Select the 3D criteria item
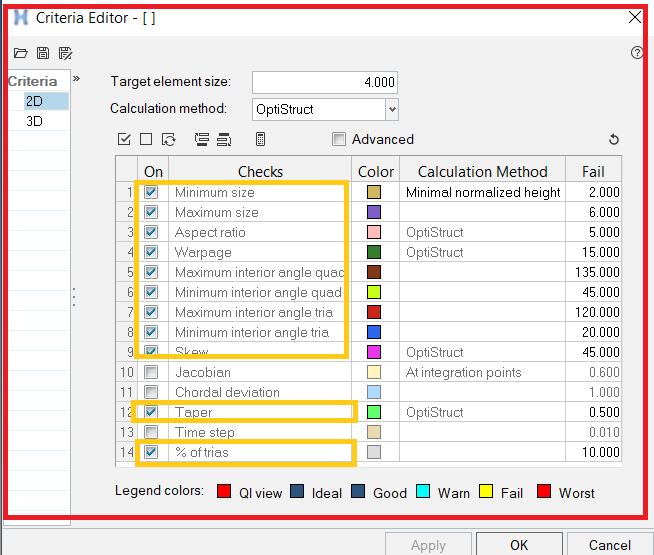 pyautogui.click(x=34, y=121)
